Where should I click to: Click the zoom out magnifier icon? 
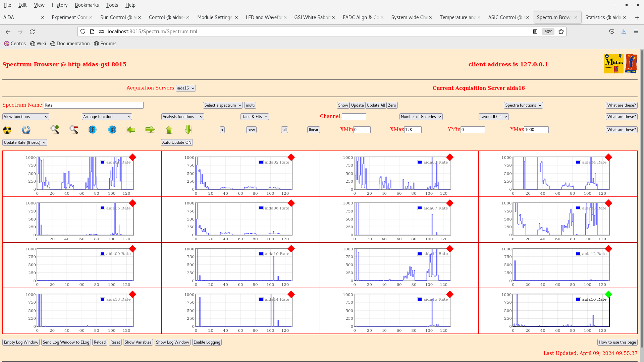click(x=74, y=129)
